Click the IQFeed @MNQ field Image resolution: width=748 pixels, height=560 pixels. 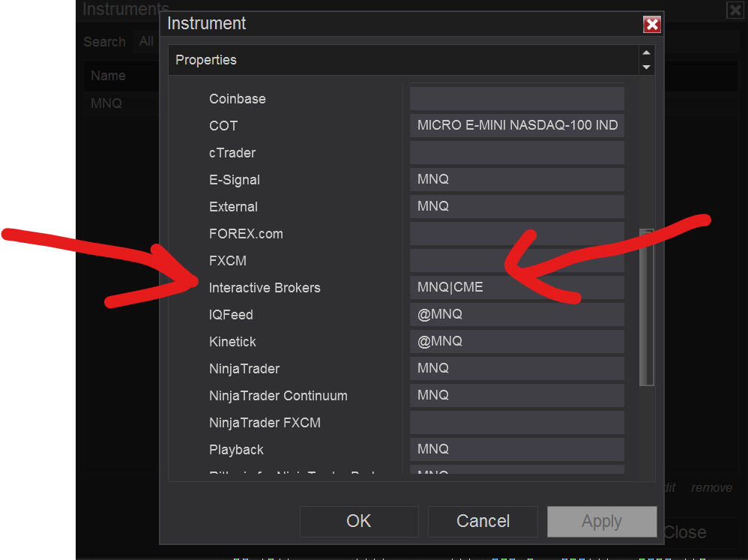coord(516,314)
